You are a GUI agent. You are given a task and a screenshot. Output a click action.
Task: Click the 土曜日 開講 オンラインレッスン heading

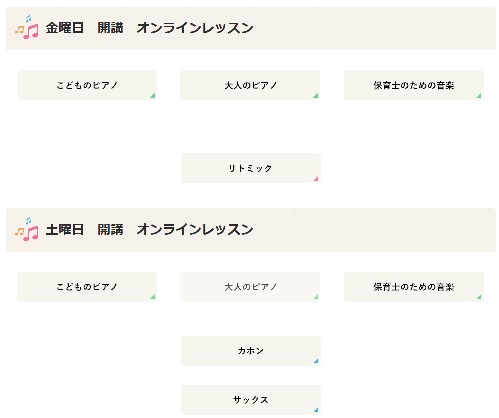click(x=149, y=229)
